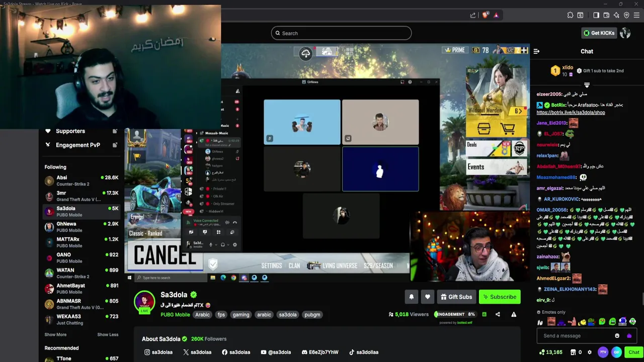Open GhNewa's channel in Following list
The height and width of the screenshot is (362, 644).
[81, 227]
